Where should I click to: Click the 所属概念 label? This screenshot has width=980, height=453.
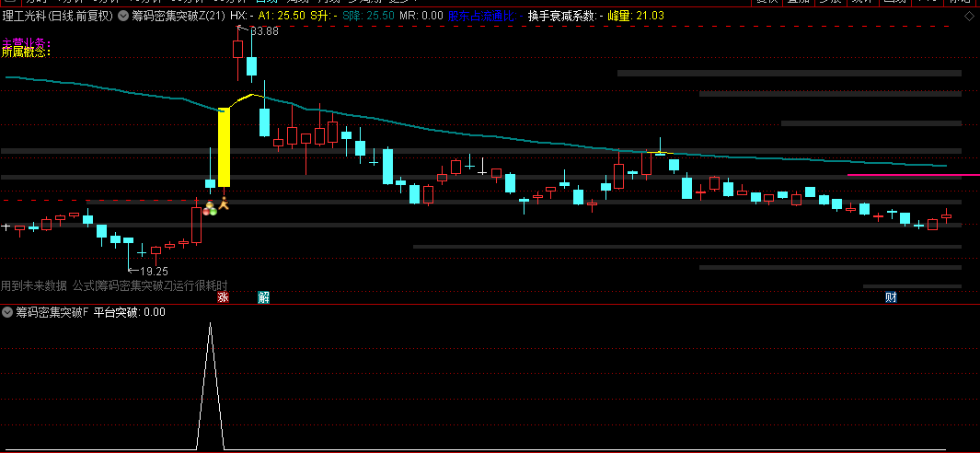pos(25,52)
